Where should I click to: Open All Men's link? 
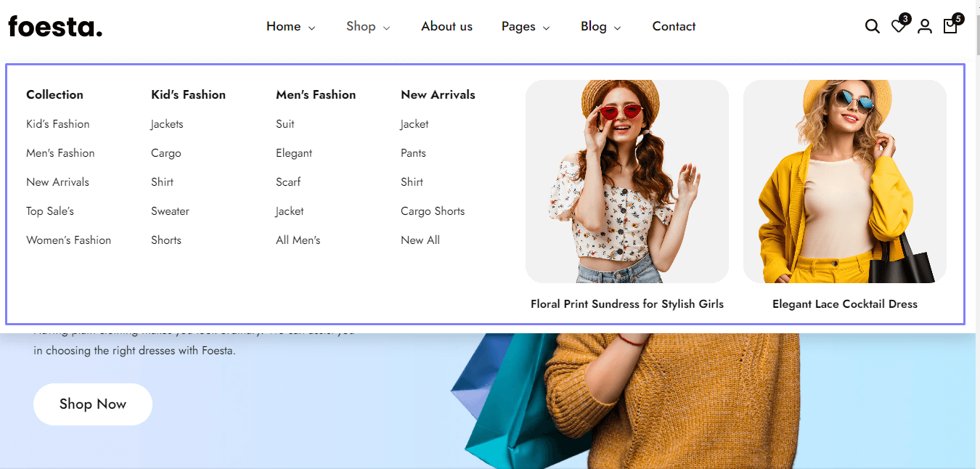click(x=298, y=240)
